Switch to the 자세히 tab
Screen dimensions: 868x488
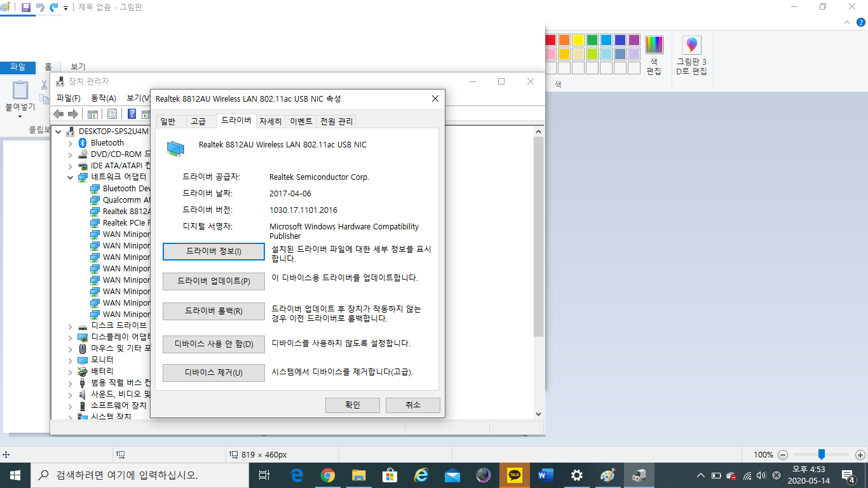point(270,121)
